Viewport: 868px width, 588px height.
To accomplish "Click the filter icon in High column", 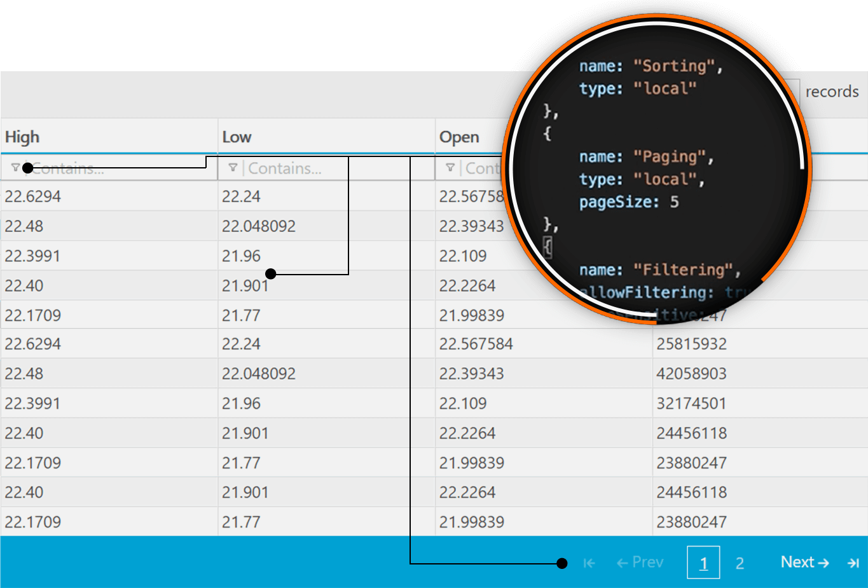I will tap(15, 168).
